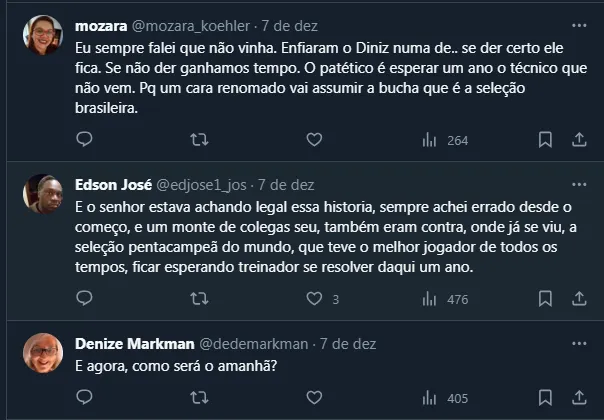
Task: Reply to Denize Markman's tweet
Action: 86,399
